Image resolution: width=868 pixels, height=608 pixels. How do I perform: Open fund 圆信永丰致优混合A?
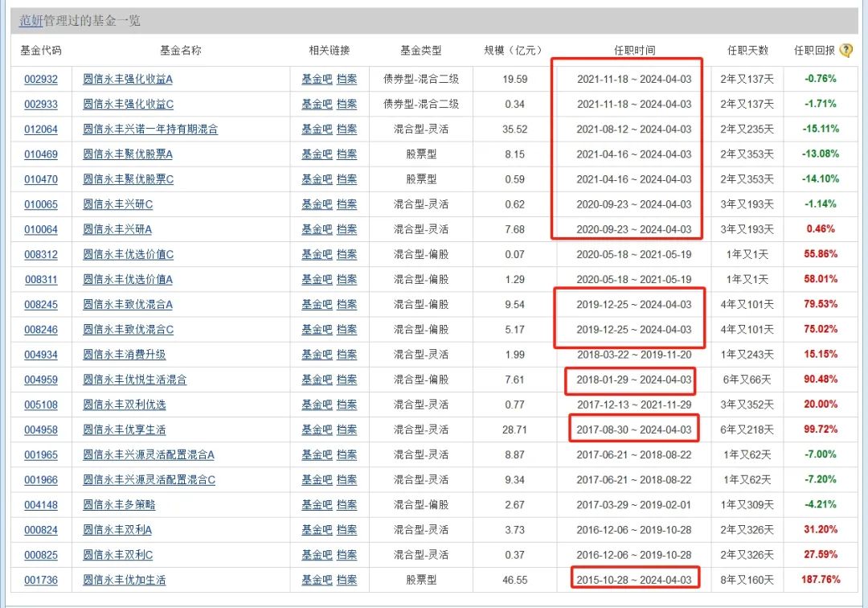(128, 305)
